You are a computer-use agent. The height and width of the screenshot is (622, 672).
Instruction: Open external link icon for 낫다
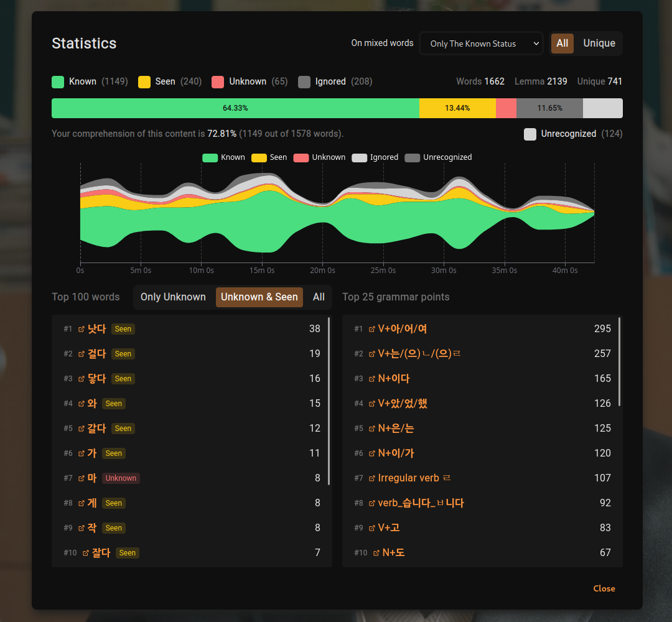coord(82,329)
